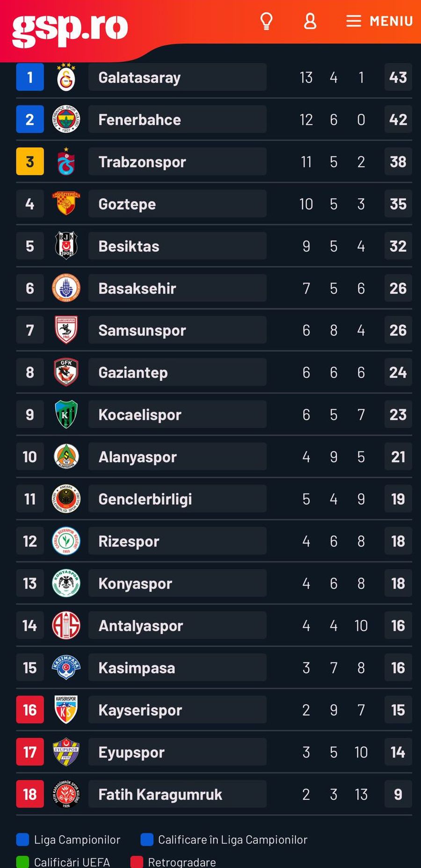The image size is (421, 868).
Task: Open the MENIU hamburger menu
Action: [379, 21]
